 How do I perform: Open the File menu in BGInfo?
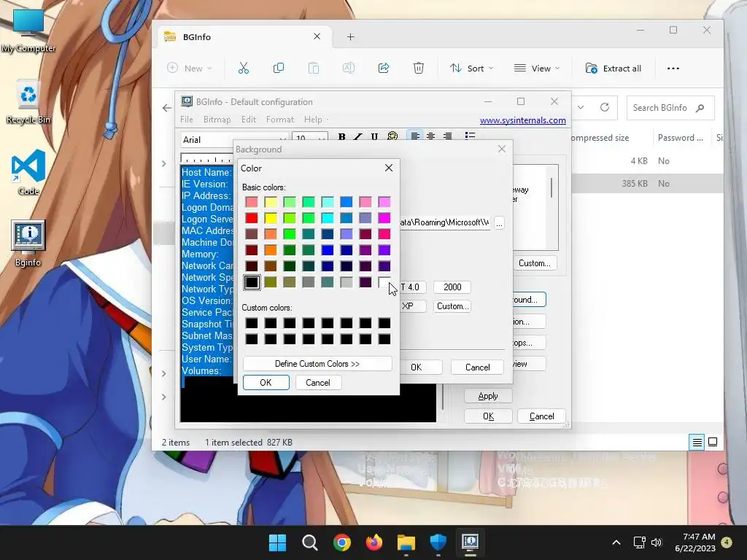coord(187,120)
